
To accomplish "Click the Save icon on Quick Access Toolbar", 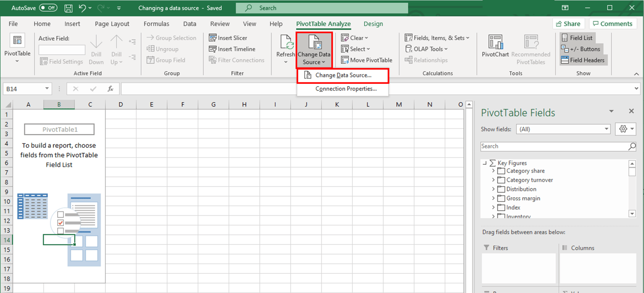I will [x=68, y=8].
